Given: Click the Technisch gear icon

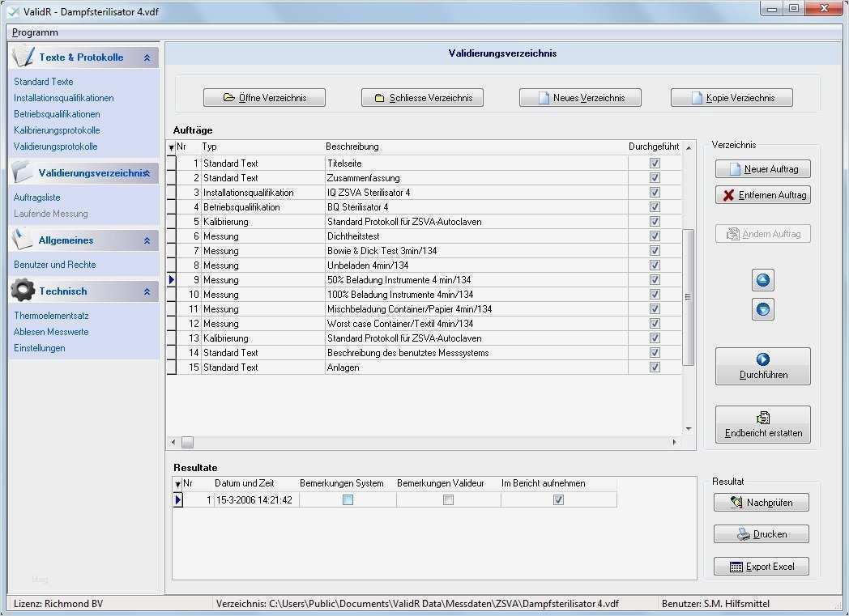Looking at the screenshot, I should (x=23, y=291).
